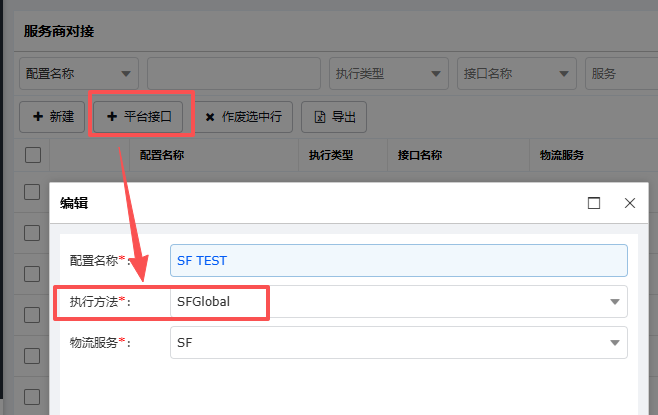The height and width of the screenshot is (415, 658).
Task: Click the X icon on 作废选中行
Action: [x=210, y=117]
